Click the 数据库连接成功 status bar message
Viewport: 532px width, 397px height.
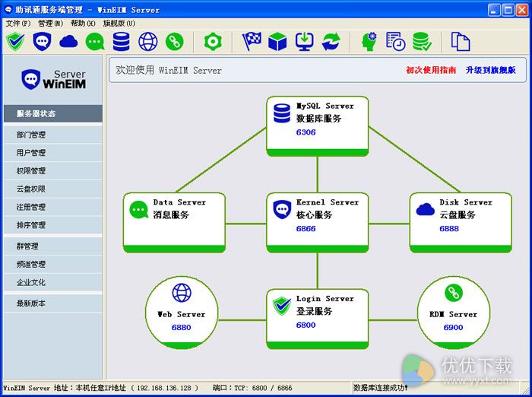click(380, 388)
